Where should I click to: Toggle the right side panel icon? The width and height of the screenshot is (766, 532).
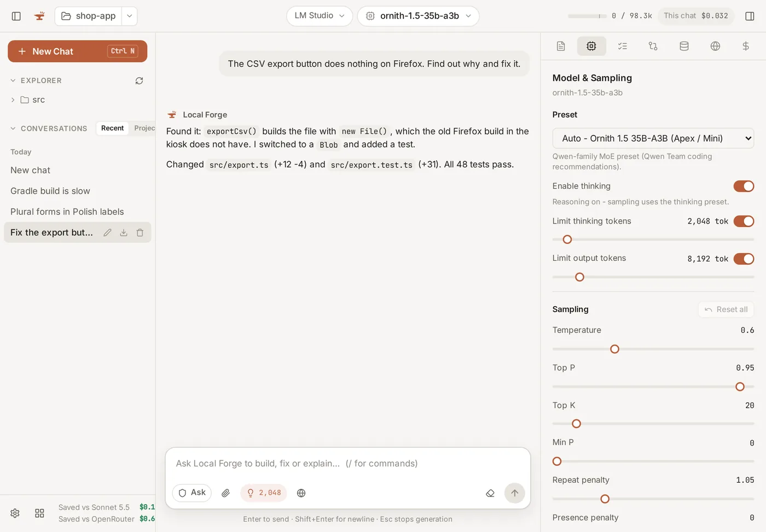click(750, 16)
